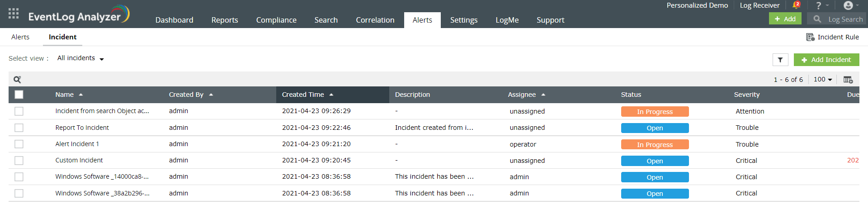Open the Alert Incident 1 link
The image size is (868, 214).
(77, 144)
